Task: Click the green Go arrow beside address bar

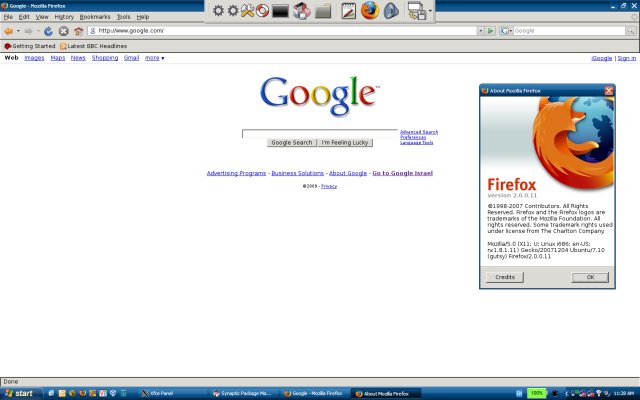Action: point(491,31)
